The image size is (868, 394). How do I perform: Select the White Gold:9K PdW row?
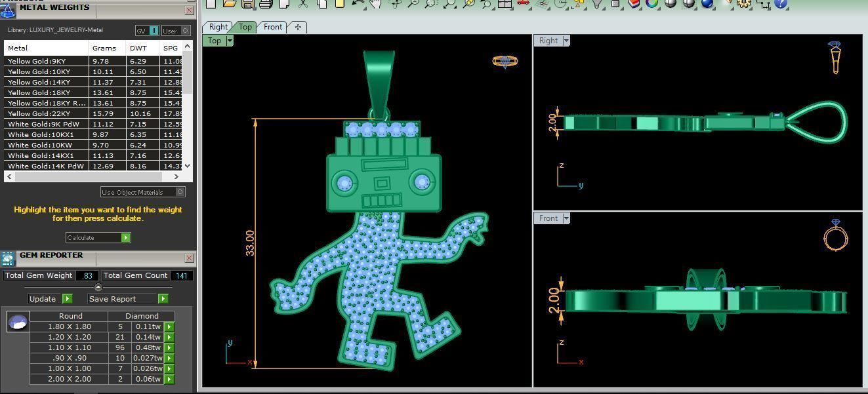[x=94, y=124]
